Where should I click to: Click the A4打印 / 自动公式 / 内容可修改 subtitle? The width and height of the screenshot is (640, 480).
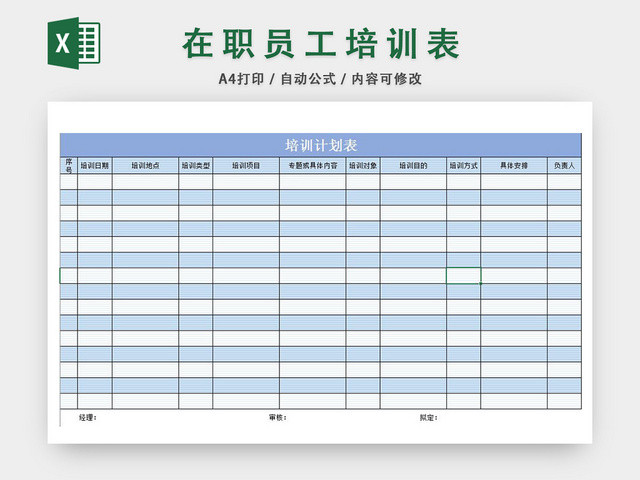coord(320,79)
